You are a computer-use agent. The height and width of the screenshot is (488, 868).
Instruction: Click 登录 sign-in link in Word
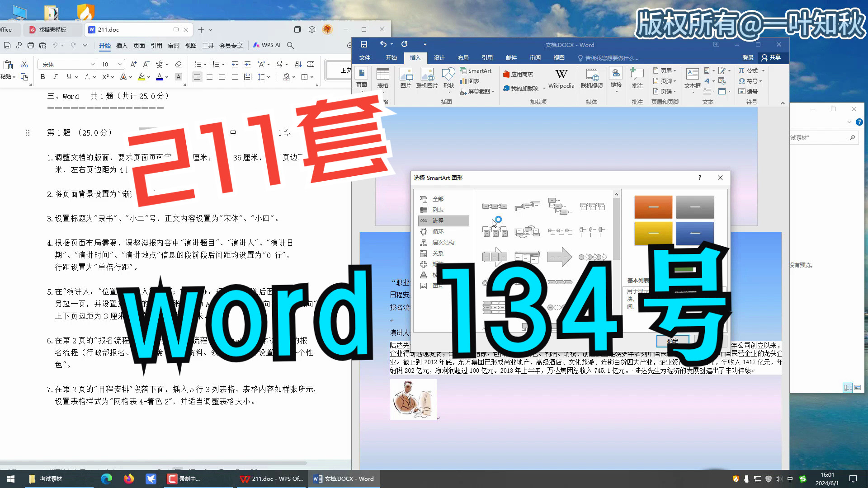[748, 58]
